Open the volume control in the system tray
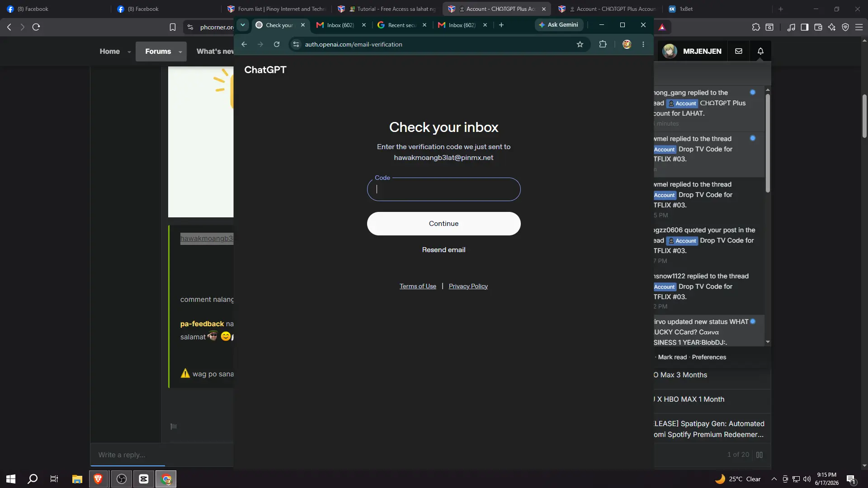The width and height of the screenshot is (868, 488). (x=807, y=479)
